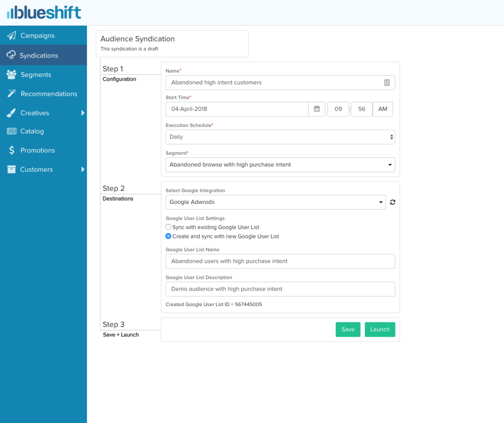This screenshot has height=423, width=504.
Task: Open Segments in the sidebar
Action: 43,75
